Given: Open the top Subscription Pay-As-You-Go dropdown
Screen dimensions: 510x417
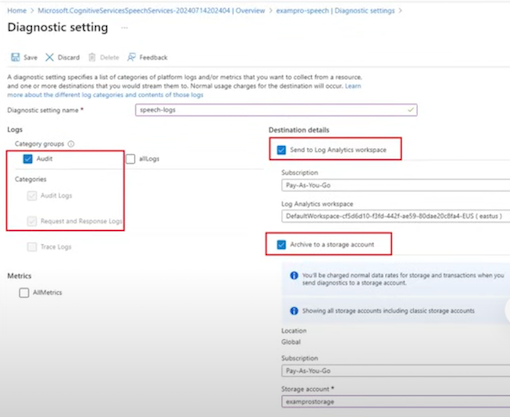Looking at the screenshot, I should pyautogui.click(x=396, y=185).
